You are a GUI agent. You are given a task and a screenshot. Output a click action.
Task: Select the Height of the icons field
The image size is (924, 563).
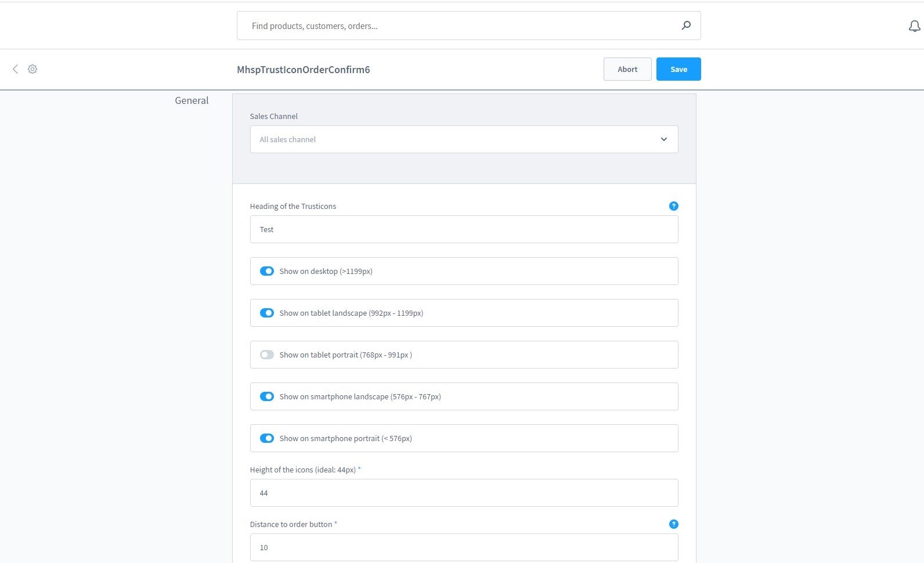point(463,493)
